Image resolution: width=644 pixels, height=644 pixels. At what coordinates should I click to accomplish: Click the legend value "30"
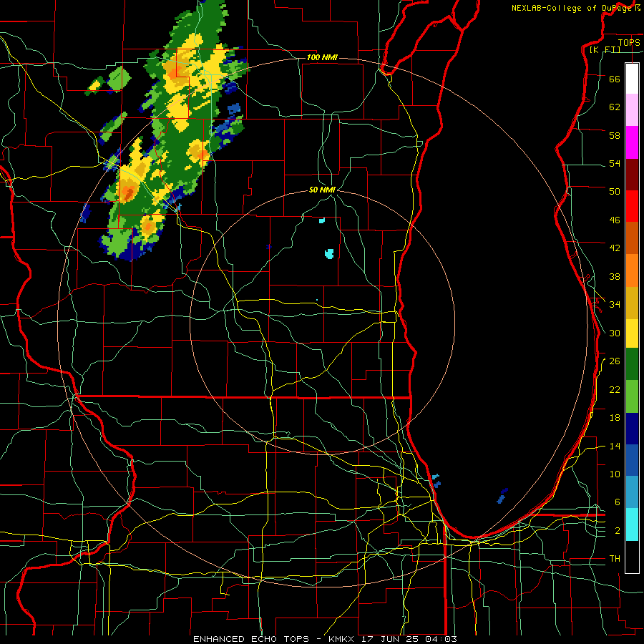click(x=615, y=333)
